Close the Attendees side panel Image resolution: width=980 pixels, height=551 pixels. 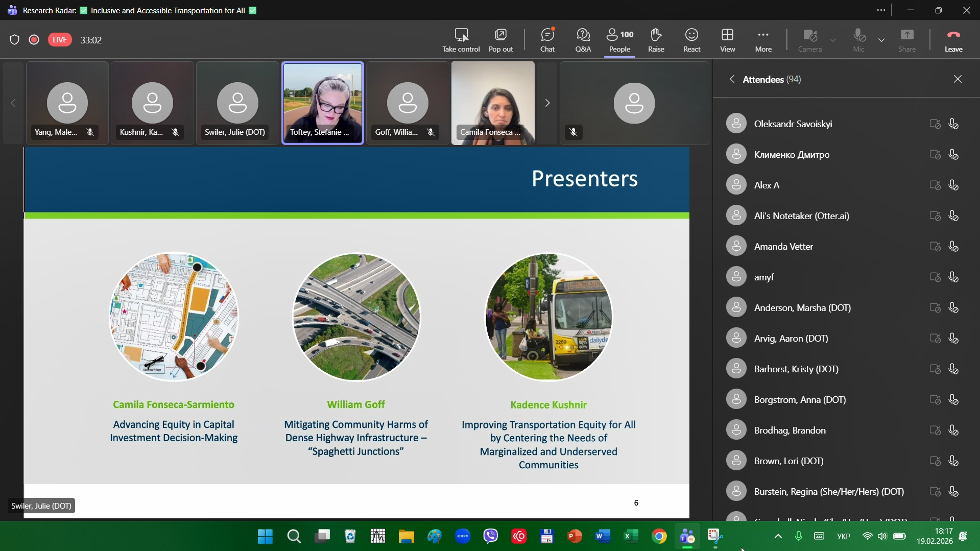(958, 79)
